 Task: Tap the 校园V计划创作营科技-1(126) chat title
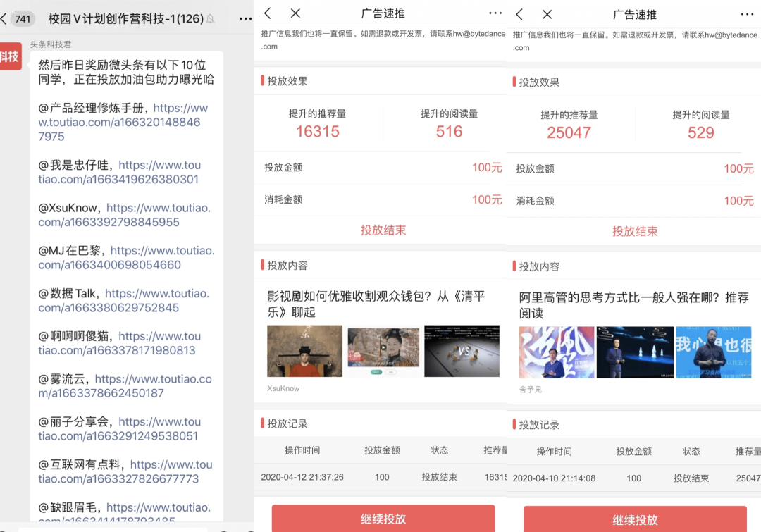point(125,19)
